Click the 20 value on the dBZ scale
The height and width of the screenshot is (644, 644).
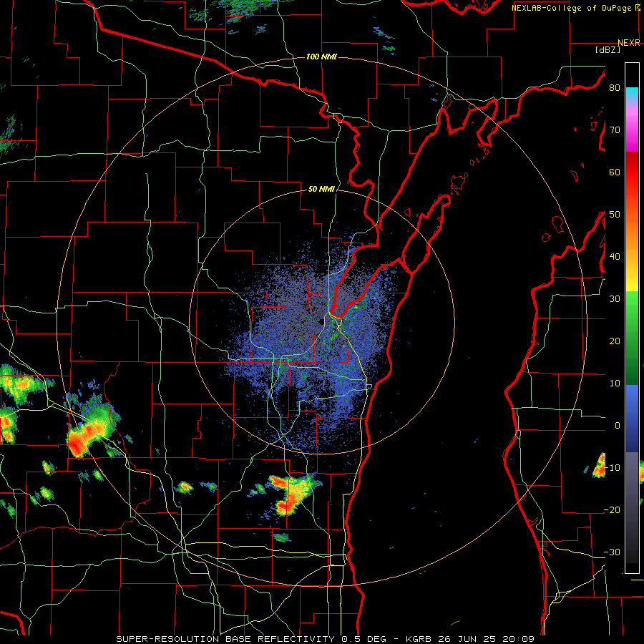pos(615,341)
